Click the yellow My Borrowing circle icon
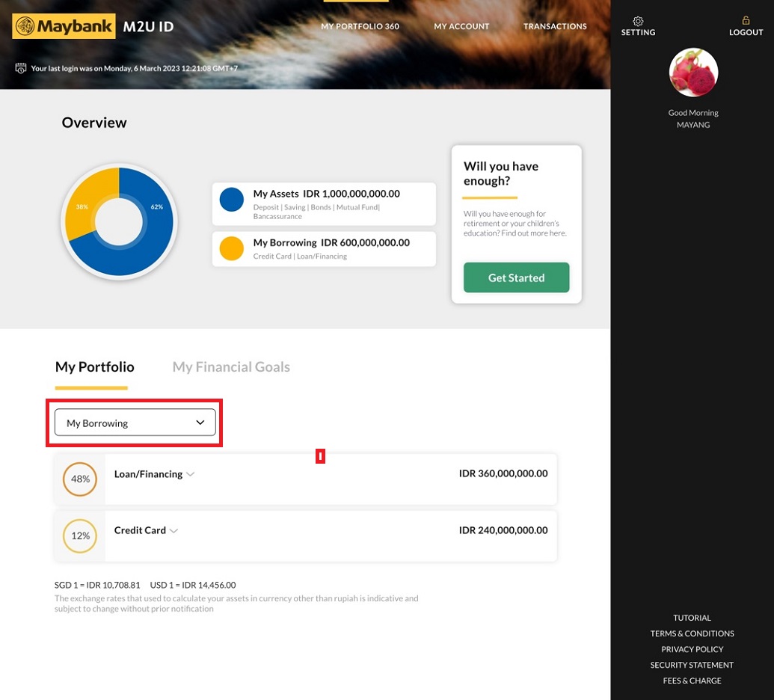 (232, 248)
